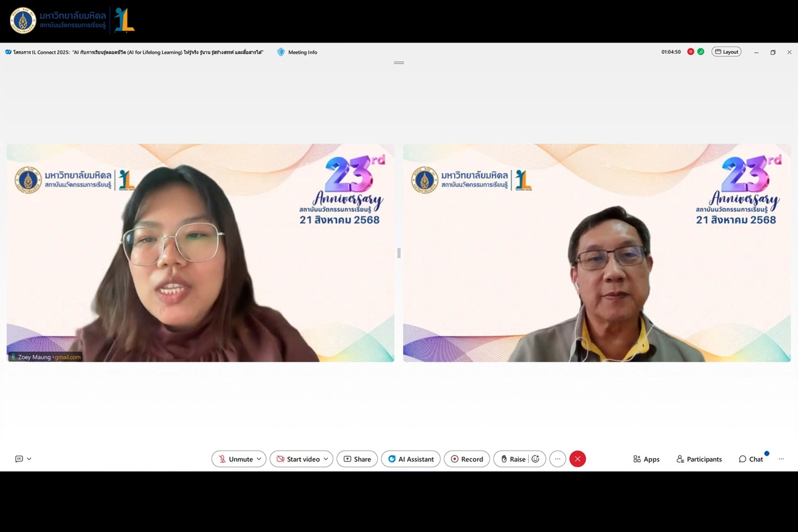
Task: Expand the audio options arrow beside Unmute
Action: [x=259, y=459]
